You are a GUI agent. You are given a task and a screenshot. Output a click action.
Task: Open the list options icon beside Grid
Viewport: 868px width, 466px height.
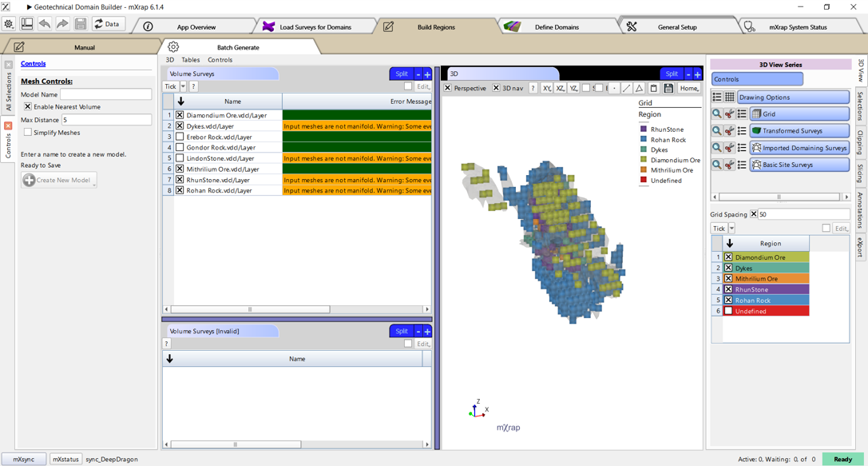coord(742,114)
